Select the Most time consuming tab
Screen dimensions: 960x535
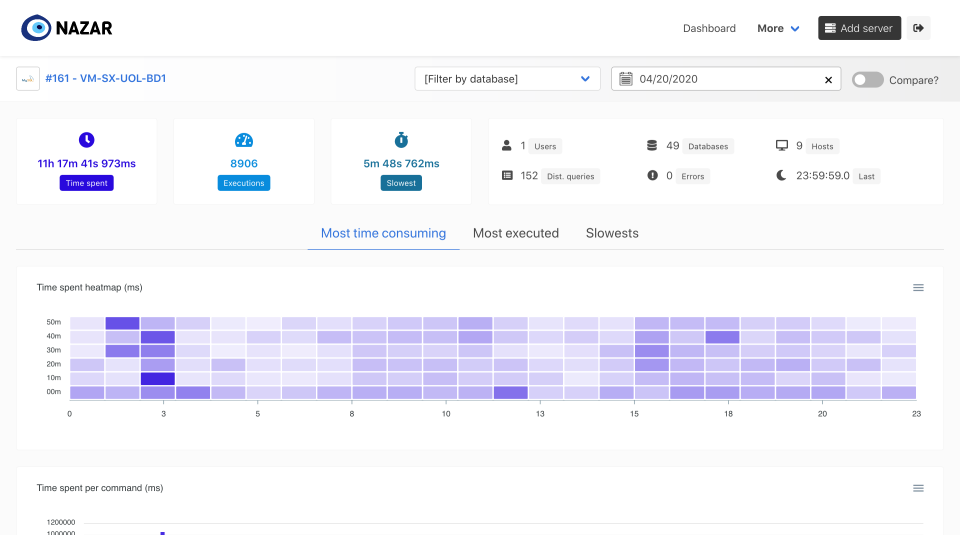coord(383,233)
